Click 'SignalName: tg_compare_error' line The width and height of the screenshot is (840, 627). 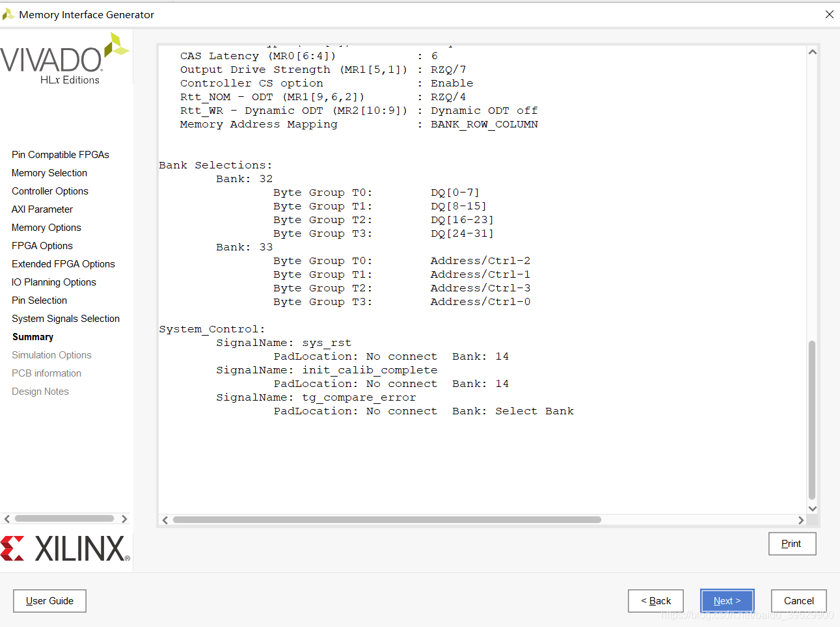click(316, 397)
